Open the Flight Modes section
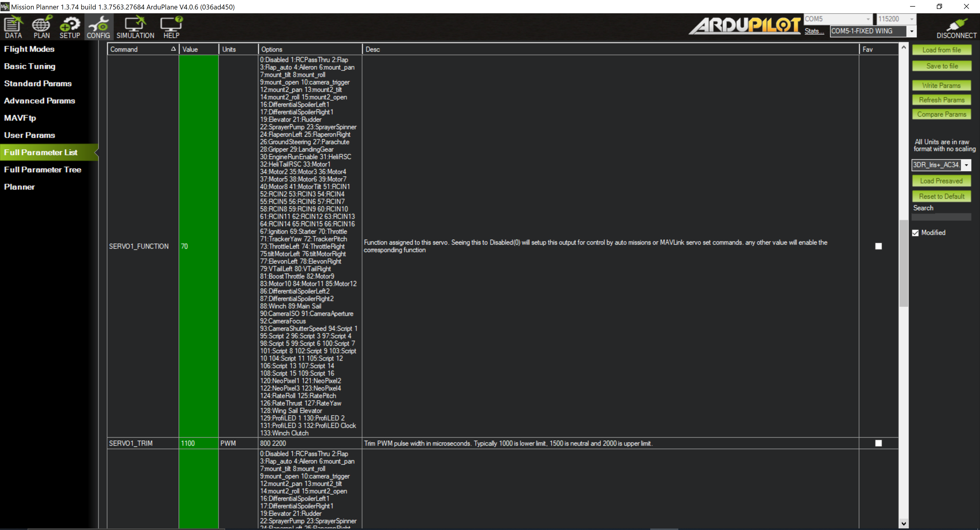The width and height of the screenshot is (980, 530). click(29, 49)
